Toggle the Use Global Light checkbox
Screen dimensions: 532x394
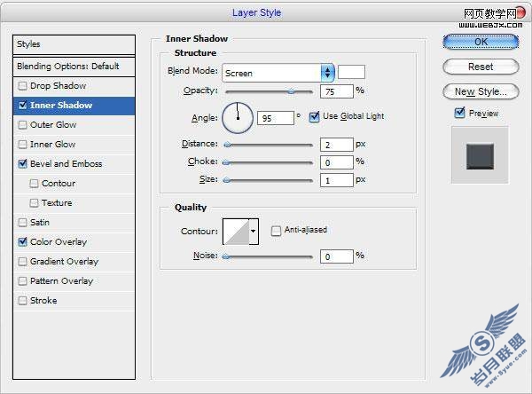(x=314, y=116)
